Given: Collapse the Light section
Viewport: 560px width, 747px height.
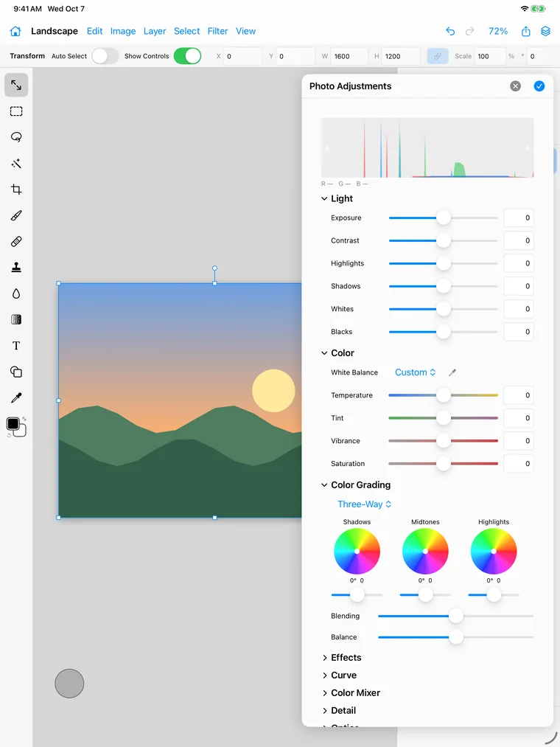Looking at the screenshot, I should tap(324, 198).
